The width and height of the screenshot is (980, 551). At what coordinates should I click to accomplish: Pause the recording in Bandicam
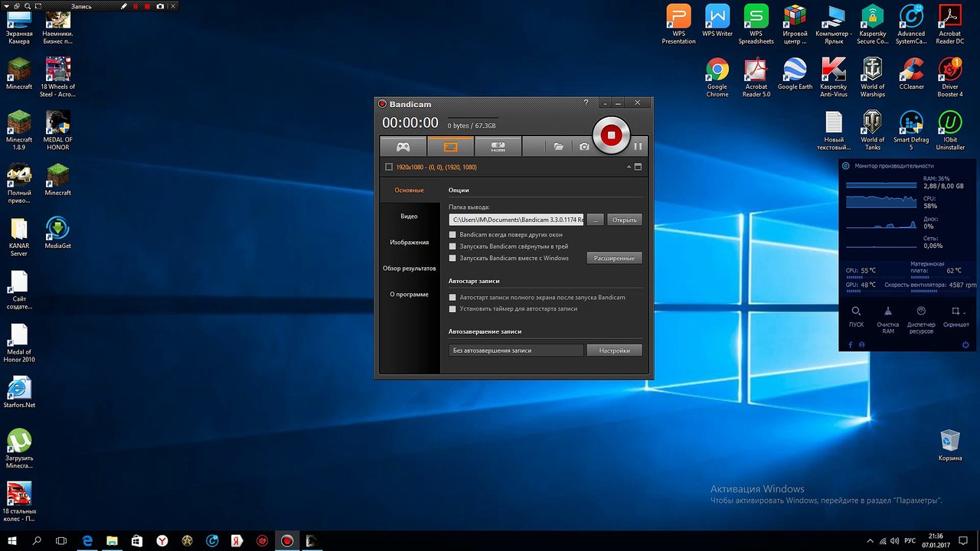pyautogui.click(x=638, y=146)
